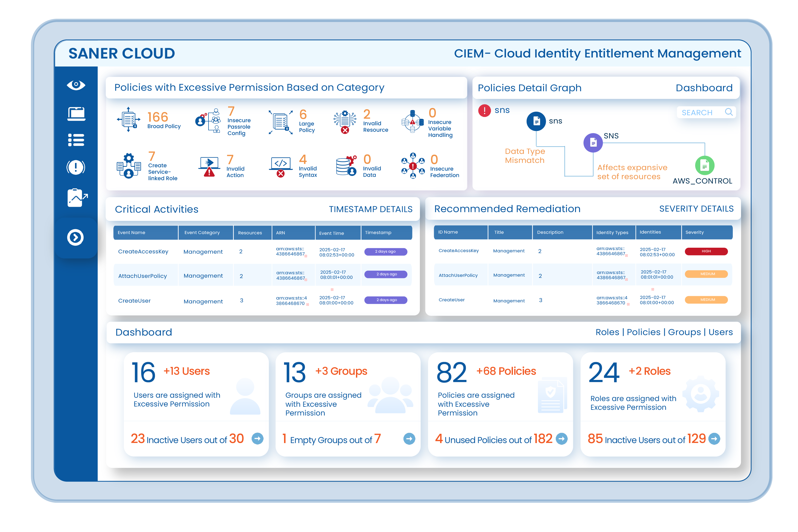Screen dimensions: 798x532
Task: Expand Inactive Users out of 30 arrow
Action: (x=257, y=439)
